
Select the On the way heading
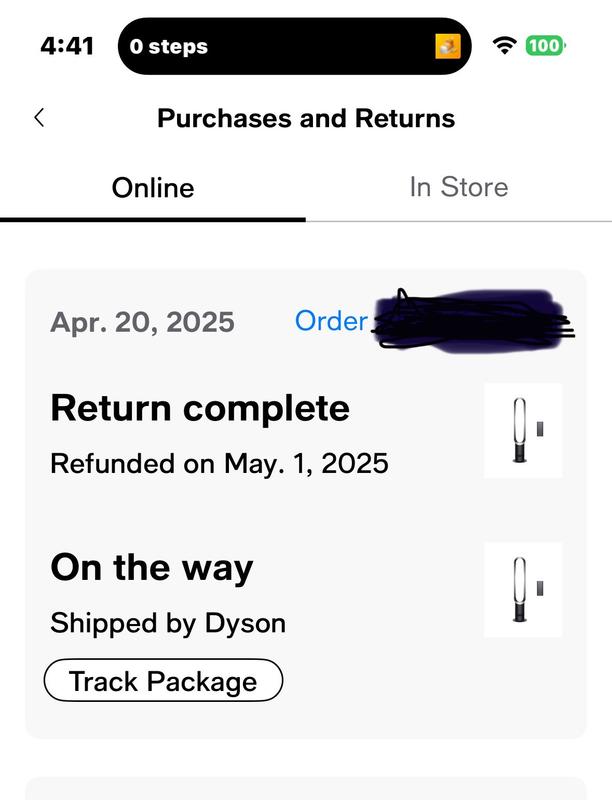(x=152, y=567)
